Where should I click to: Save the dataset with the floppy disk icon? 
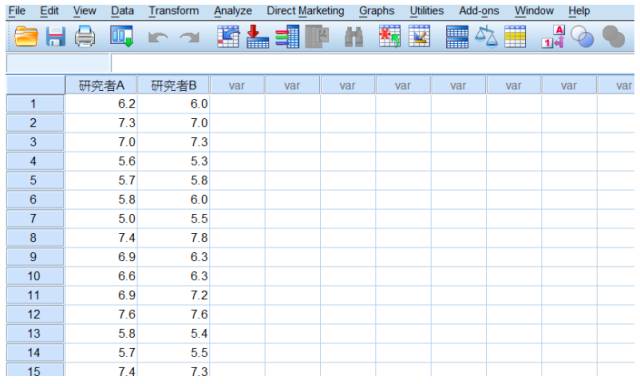click(x=56, y=37)
